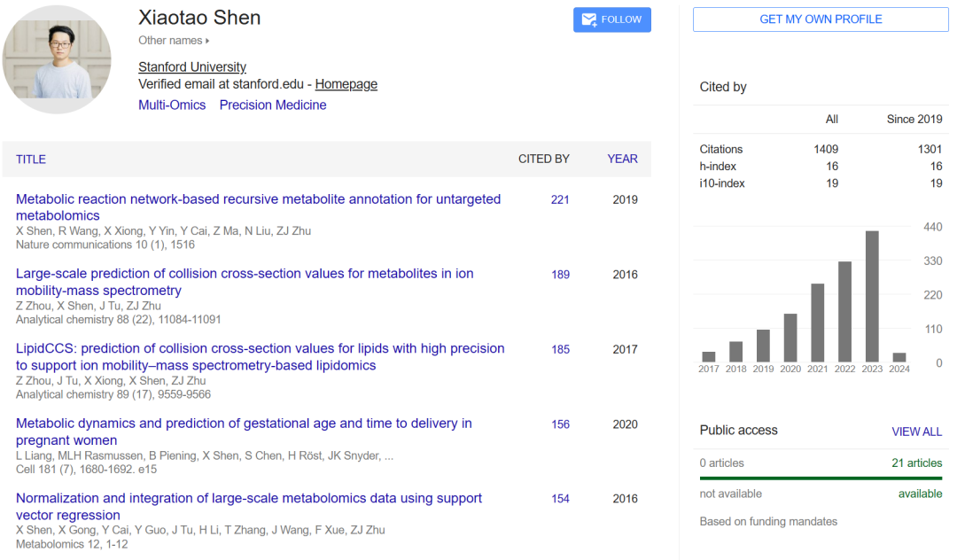The width and height of the screenshot is (957, 560).
Task: Expand the Other names disclosure arrow
Action: pos(207,41)
